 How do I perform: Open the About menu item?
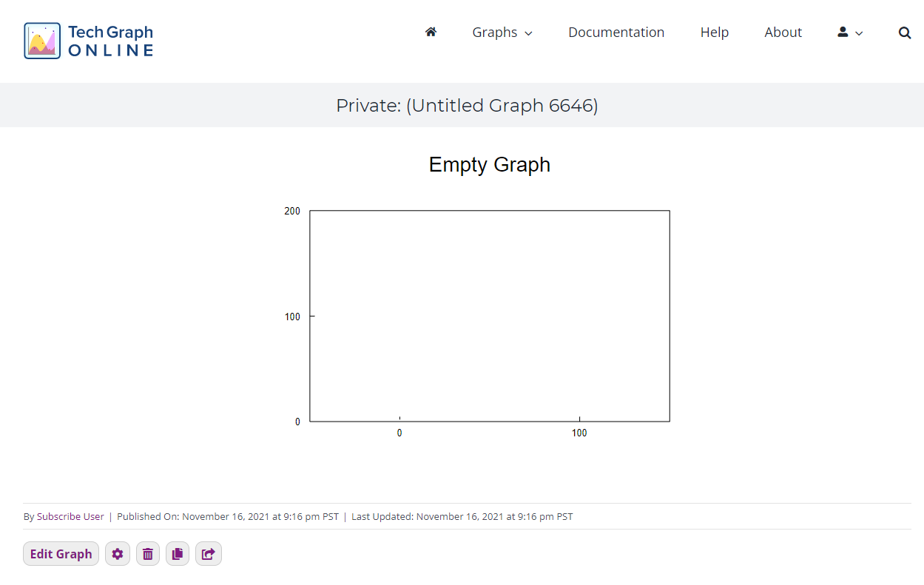[x=783, y=32]
